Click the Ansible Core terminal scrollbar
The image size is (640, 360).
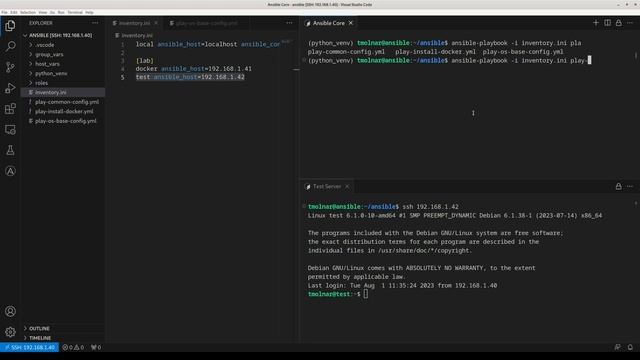click(x=636, y=55)
